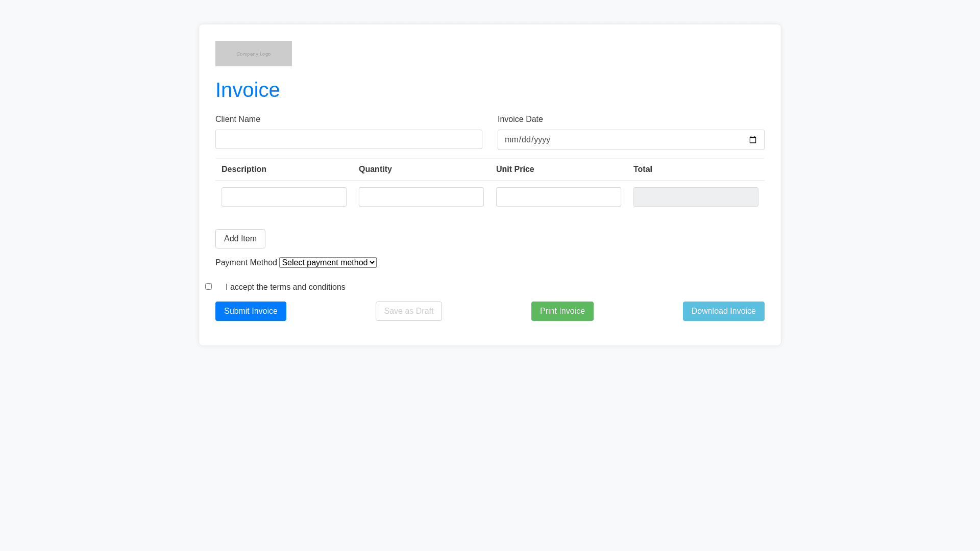Focus the Client Name text field
This screenshot has height=551, width=980.
[x=349, y=139]
